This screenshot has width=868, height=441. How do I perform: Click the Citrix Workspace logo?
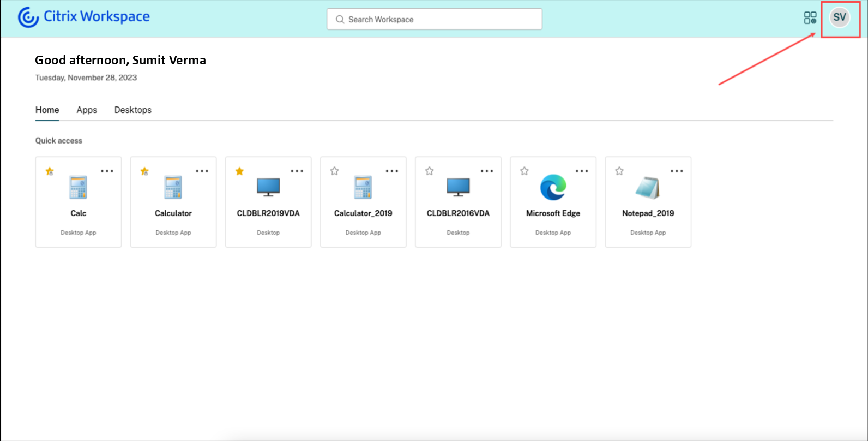(x=84, y=17)
